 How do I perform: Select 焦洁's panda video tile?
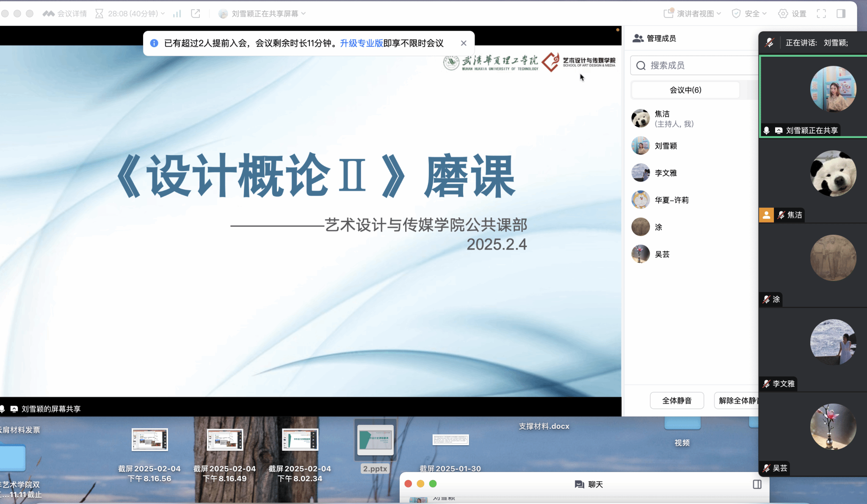tap(813, 181)
